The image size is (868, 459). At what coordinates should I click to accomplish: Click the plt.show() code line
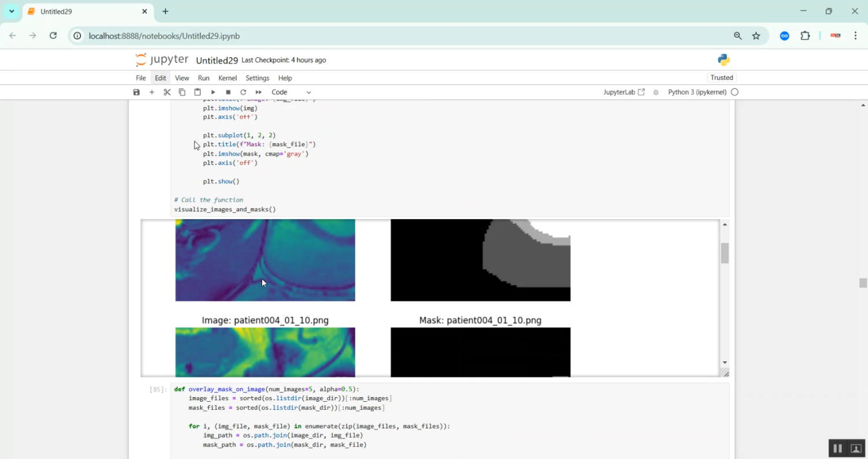(221, 182)
